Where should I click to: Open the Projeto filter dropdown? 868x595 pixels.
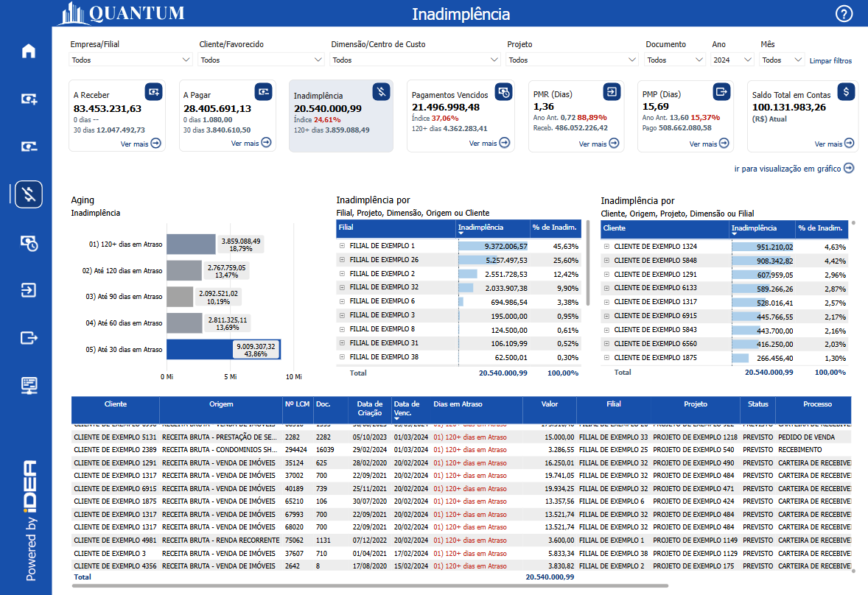[573, 60]
